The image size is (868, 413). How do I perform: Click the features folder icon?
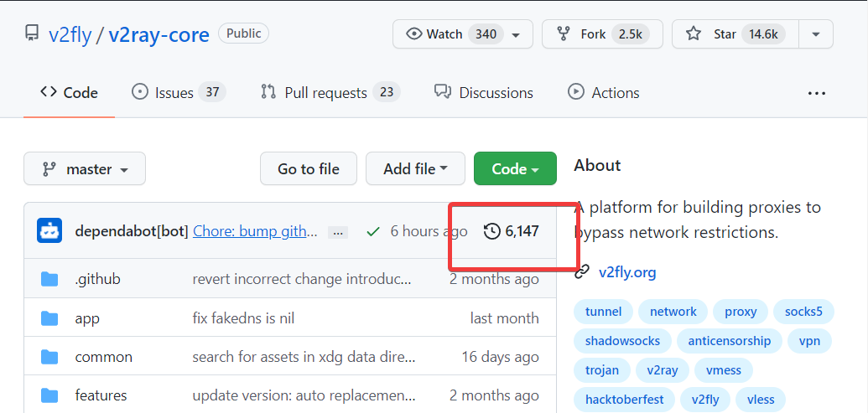(49, 395)
